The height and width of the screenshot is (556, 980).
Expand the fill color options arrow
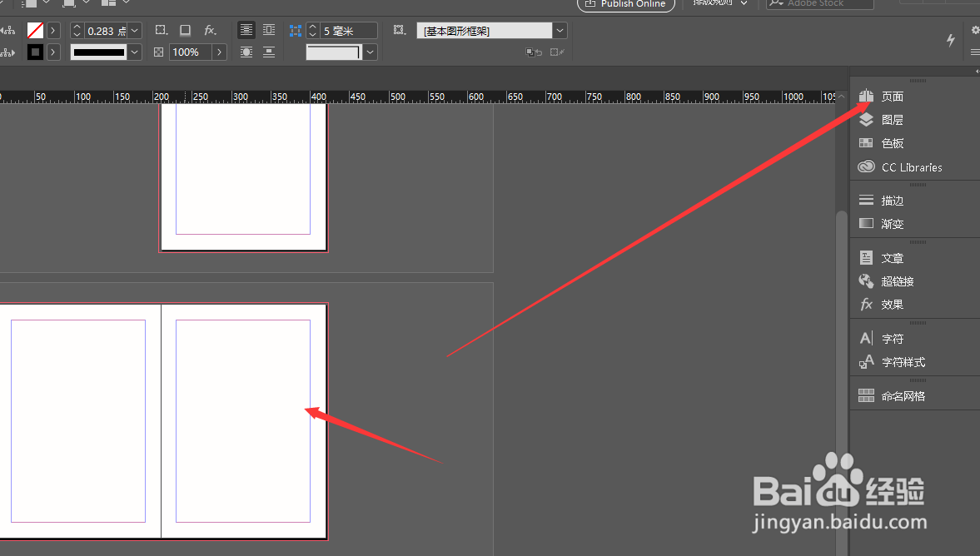tap(53, 30)
